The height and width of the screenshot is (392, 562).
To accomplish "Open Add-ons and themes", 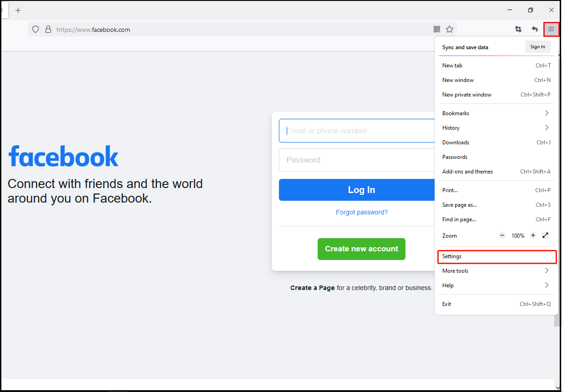I will (x=496, y=172).
